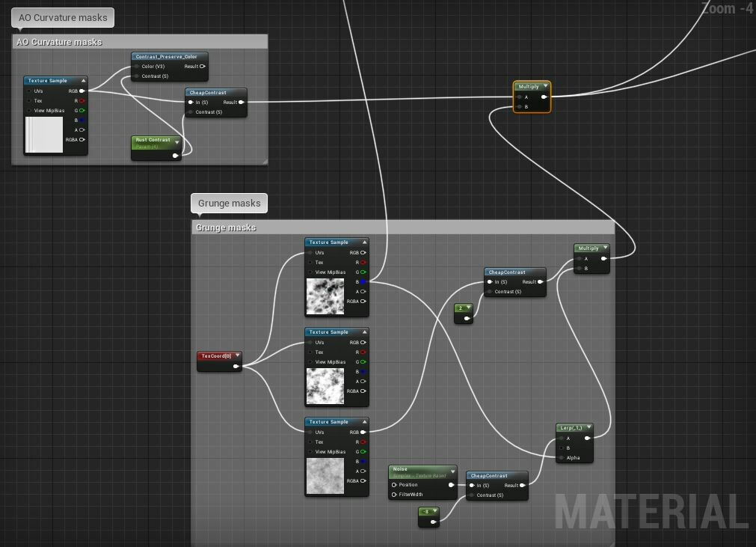Click the Noise node output pin
756x547 pixels.
[452, 485]
